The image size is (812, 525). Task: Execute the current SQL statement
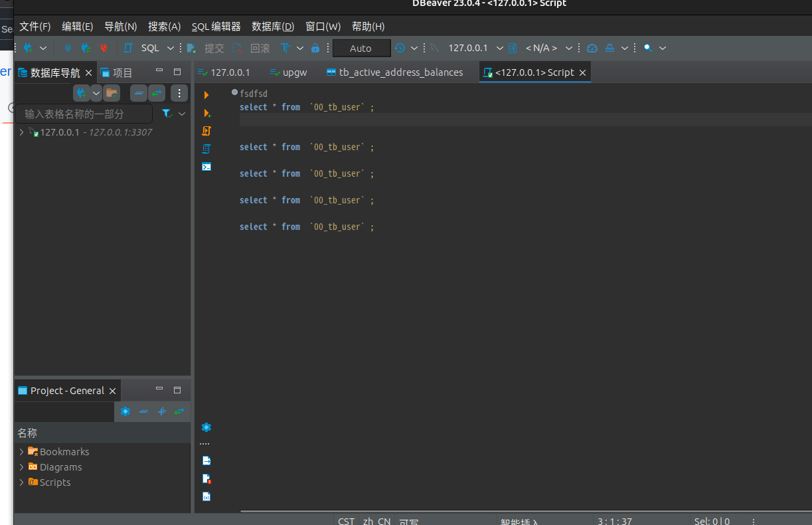(x=206, y=94)
